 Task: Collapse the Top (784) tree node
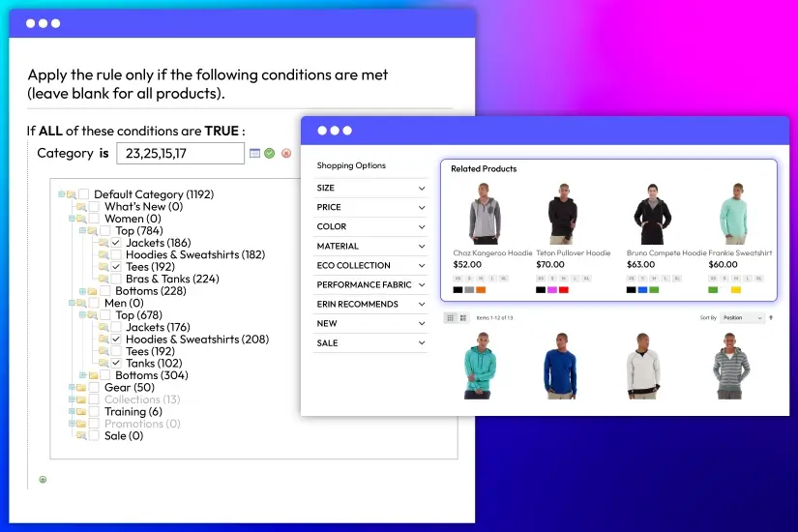click(x=82, y=230)
